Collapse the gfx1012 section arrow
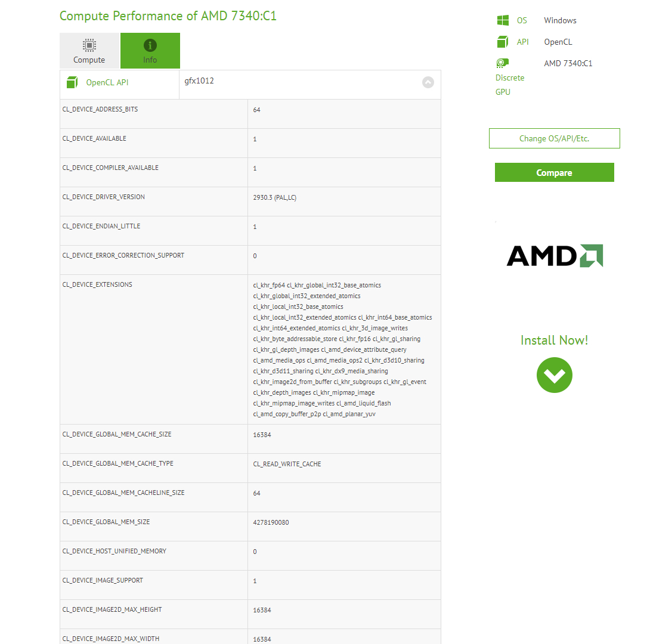 coord(428,82)
